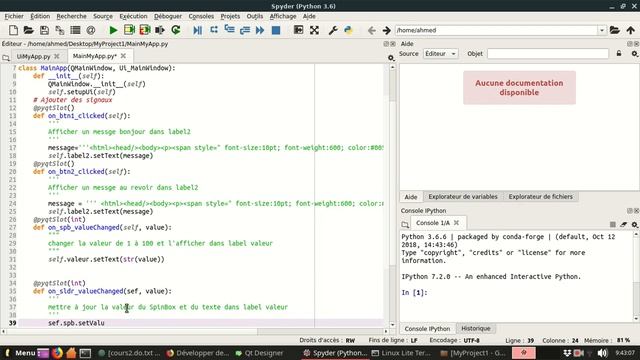Open the PYTHONPATH manager Python icon

point(348,30)
